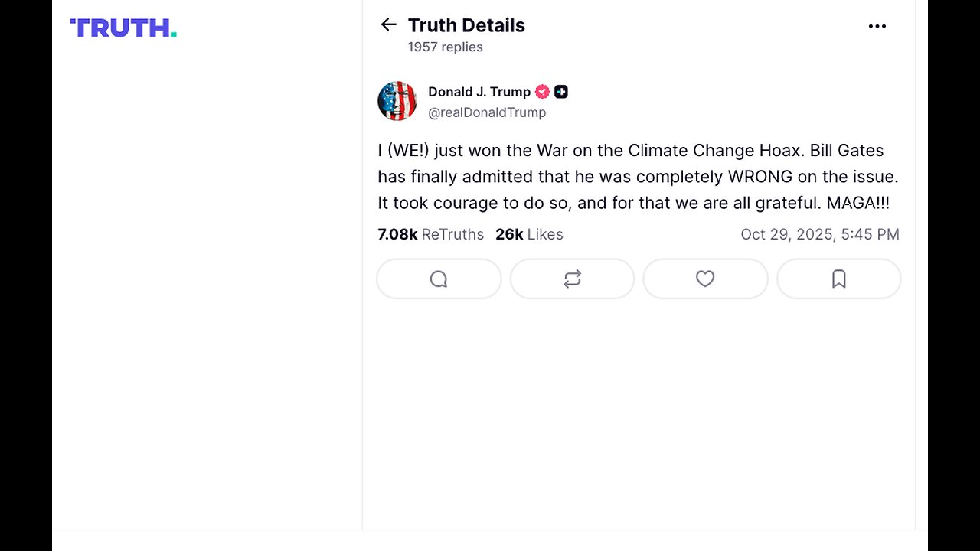The width and height of the screenshot is (980, 551).
Task: Like the post with heart icon
Action: click(705, 279)
